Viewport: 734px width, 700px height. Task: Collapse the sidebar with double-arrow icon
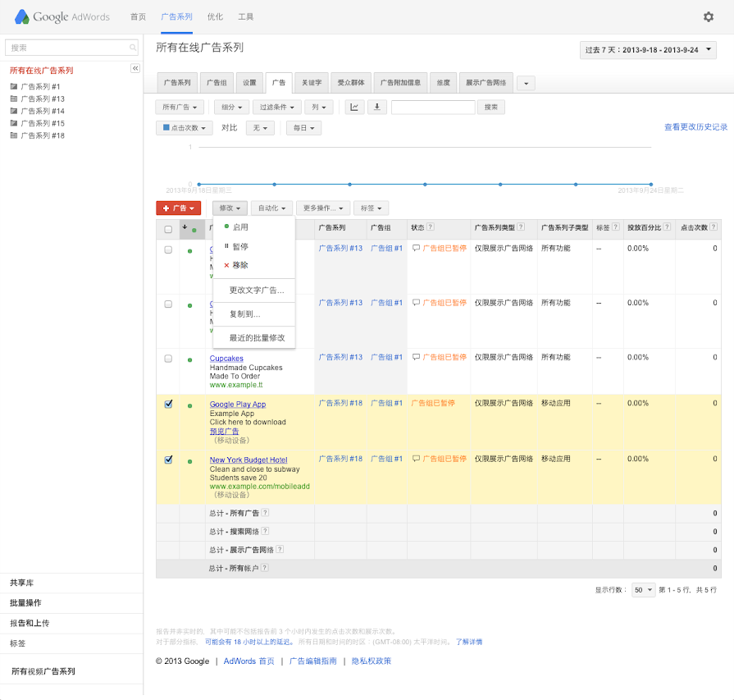(135, 68)
